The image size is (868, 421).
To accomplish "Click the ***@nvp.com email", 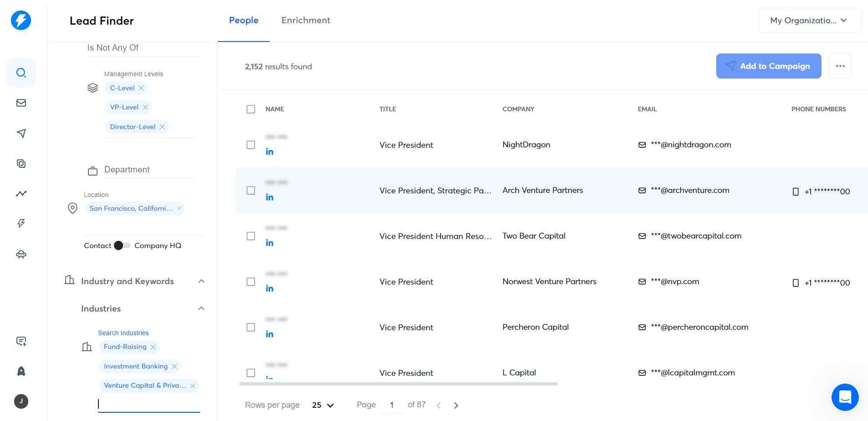I will (675, 282).
